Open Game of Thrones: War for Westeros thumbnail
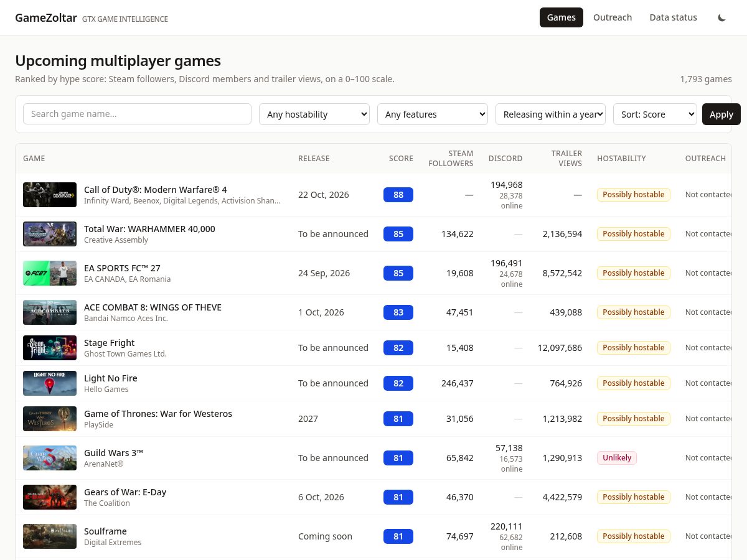Viewport: 747px width, 560px height. (50, 419)
